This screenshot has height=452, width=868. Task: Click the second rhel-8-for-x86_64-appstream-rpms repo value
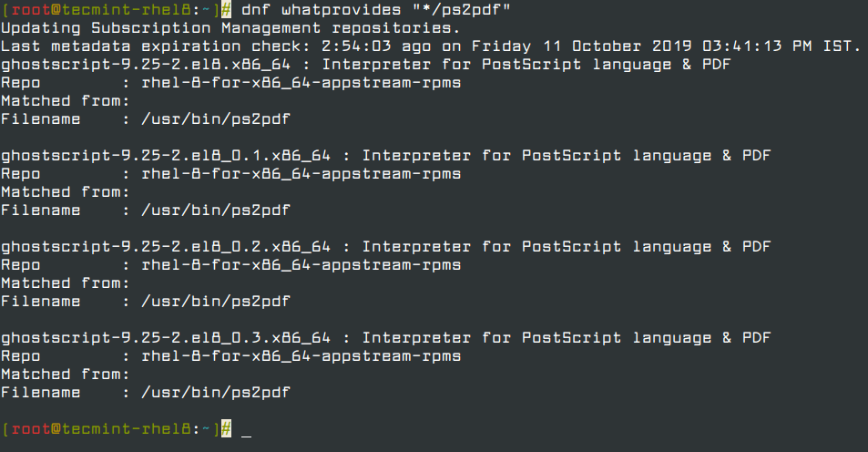tap(301, 174)
